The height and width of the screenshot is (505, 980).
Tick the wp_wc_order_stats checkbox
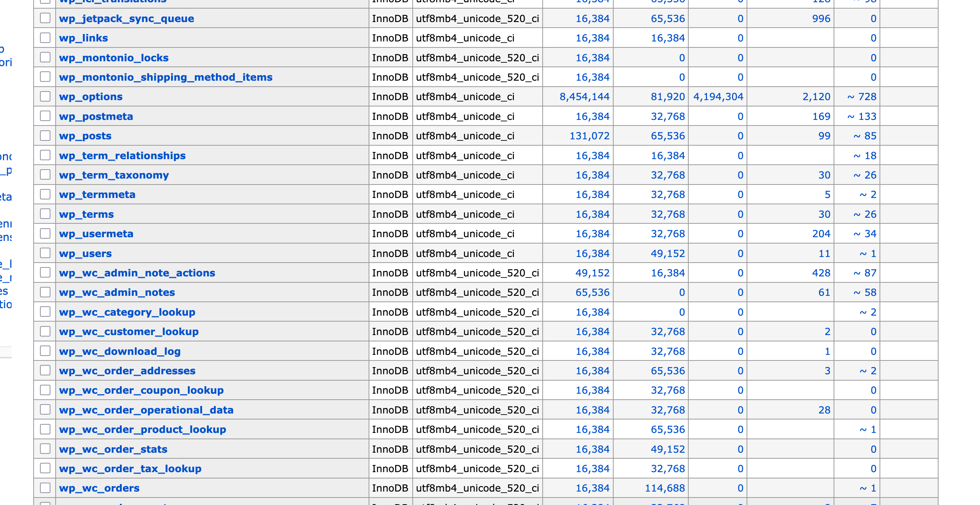(45, 449)
